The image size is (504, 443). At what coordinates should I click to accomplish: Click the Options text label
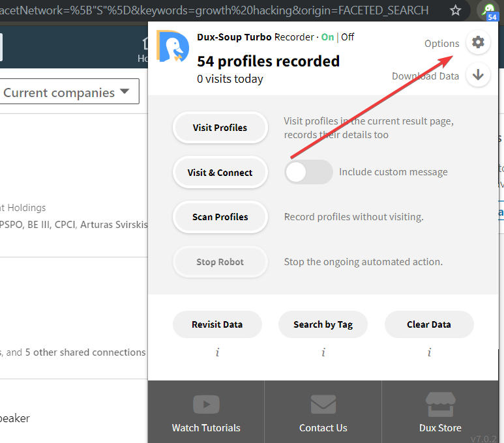442,44
